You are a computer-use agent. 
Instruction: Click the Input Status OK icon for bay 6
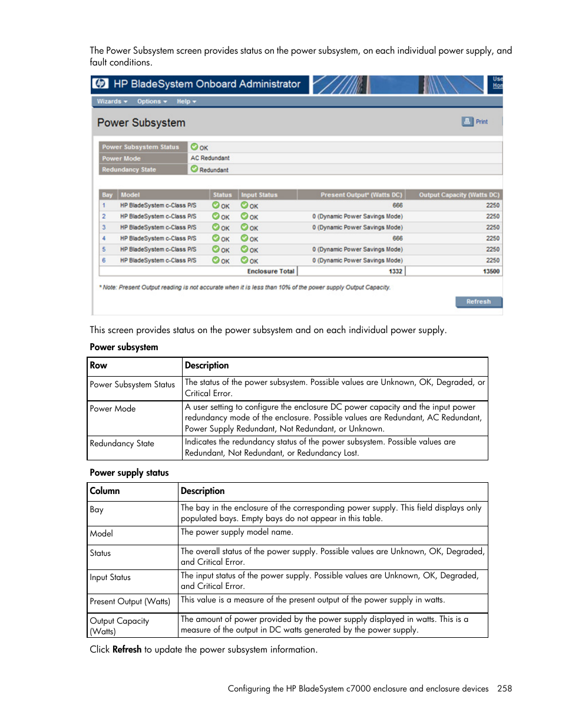(x=244, y=260)
